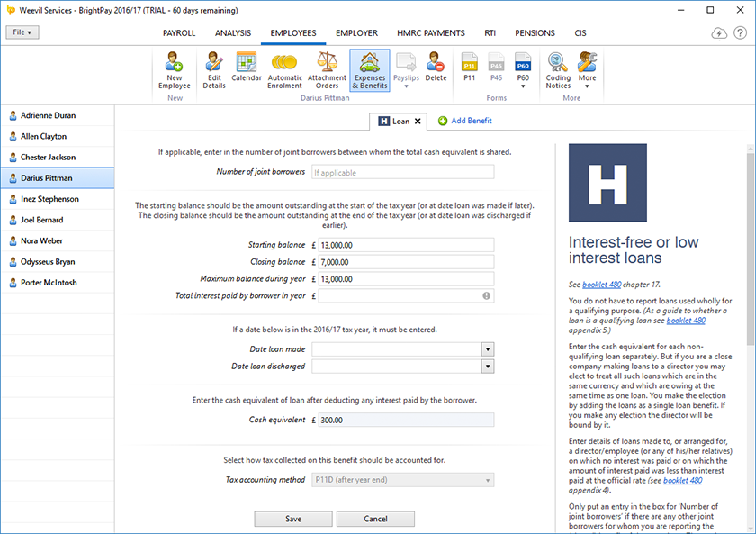Switch to the PAYROLL tab
This screenshot has height=534, width=756.
tap(179, 33)
